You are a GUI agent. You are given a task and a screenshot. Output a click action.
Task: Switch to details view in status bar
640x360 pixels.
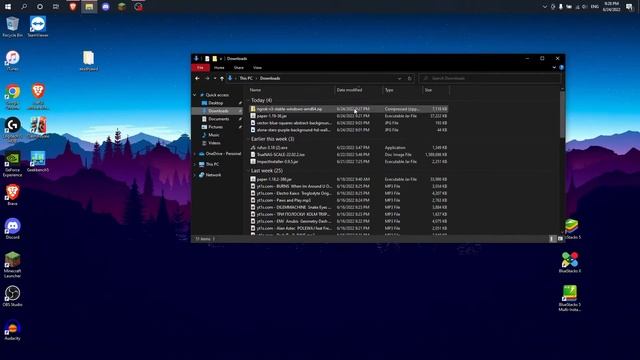coord(552,239)
